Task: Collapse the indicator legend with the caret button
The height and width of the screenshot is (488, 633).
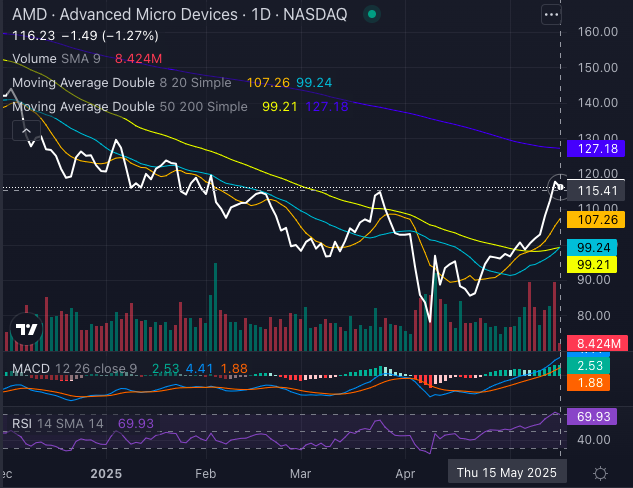Action: point(26,131)
